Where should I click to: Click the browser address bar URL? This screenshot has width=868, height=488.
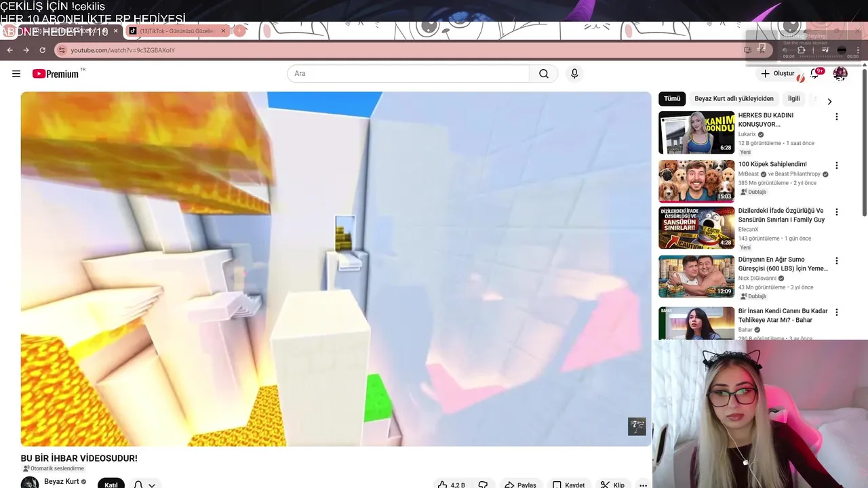click(123, 50)
